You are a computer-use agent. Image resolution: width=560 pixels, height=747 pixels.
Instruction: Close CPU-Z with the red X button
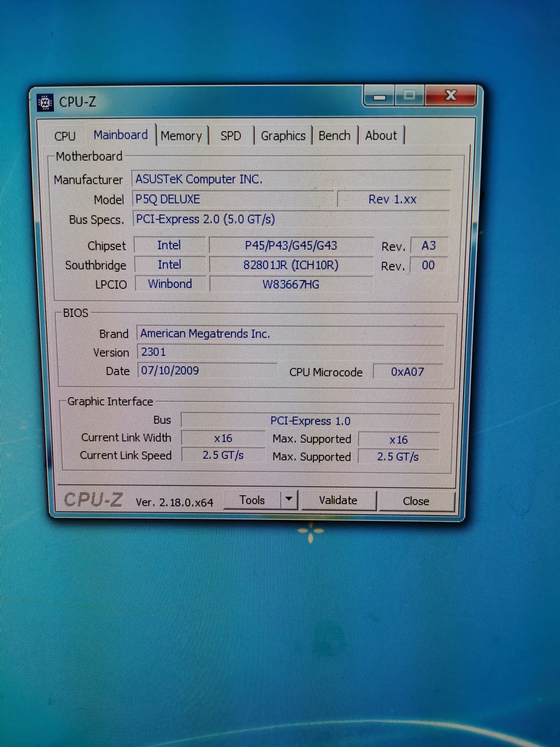click(x=451, y=95)
